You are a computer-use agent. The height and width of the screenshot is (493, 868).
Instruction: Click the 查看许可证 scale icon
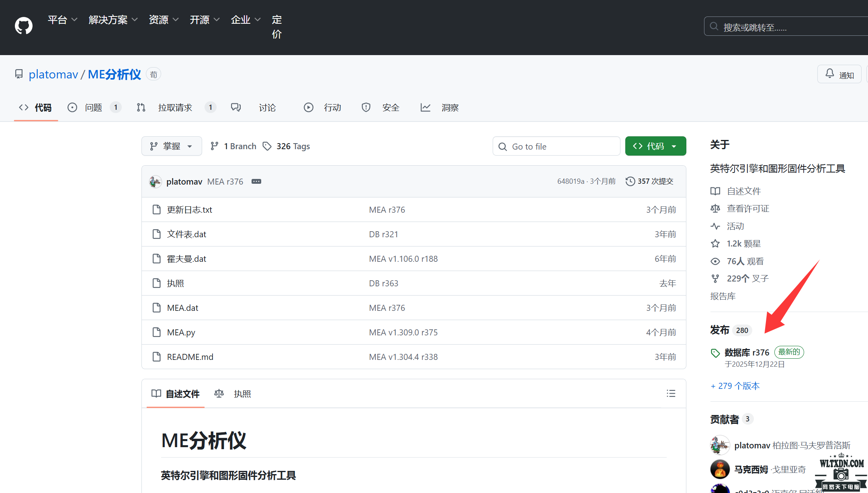[x=716, y=208]
